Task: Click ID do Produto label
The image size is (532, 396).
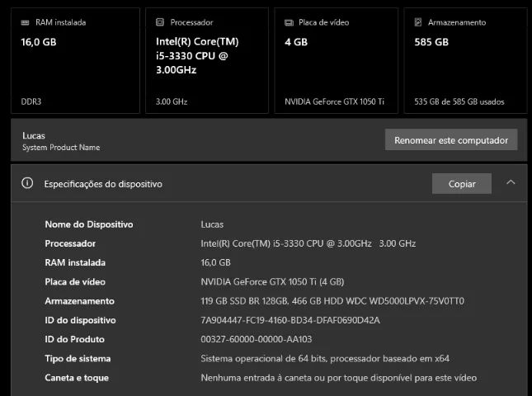Action: pyautogui.click(x=74, y=339)
